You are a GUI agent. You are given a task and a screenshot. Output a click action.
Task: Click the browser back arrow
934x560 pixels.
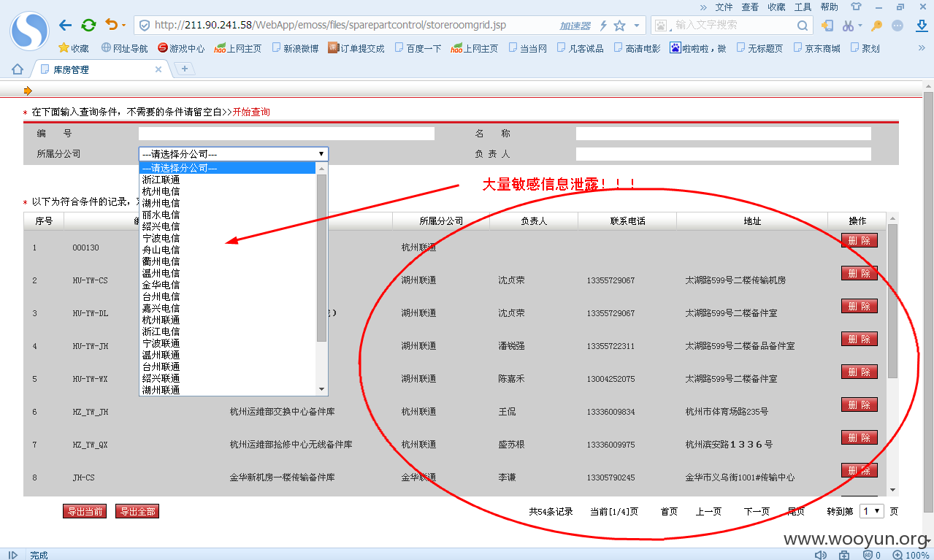tap(66, 26)
